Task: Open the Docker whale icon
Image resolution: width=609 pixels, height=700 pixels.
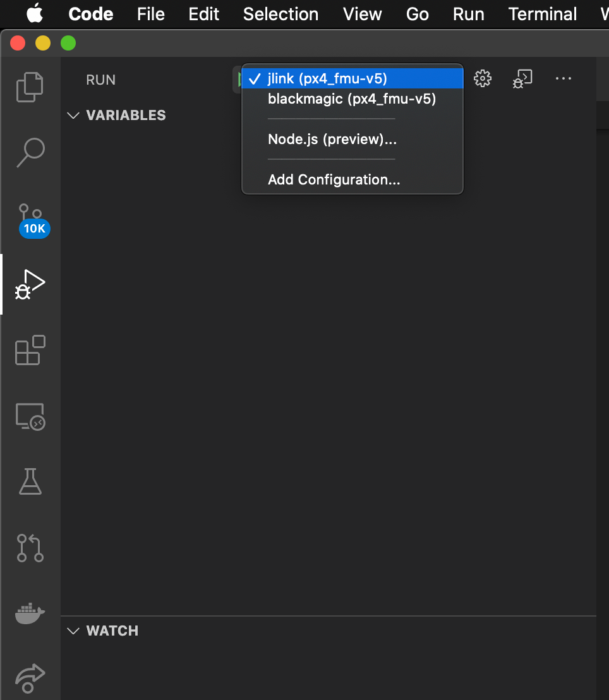Action: coord(30,613)
